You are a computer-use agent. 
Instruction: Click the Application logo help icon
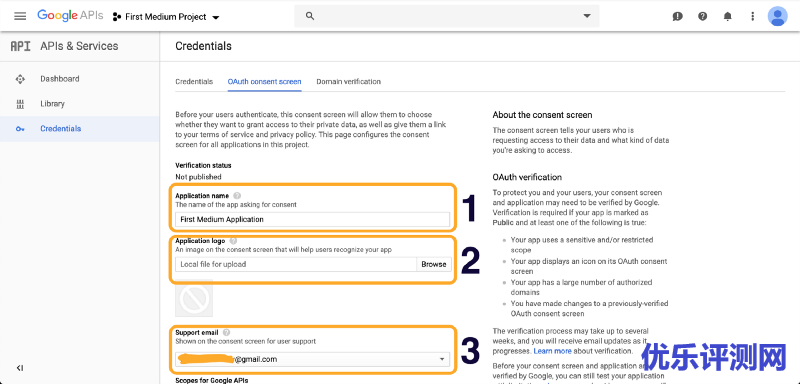tap(233, 240)
